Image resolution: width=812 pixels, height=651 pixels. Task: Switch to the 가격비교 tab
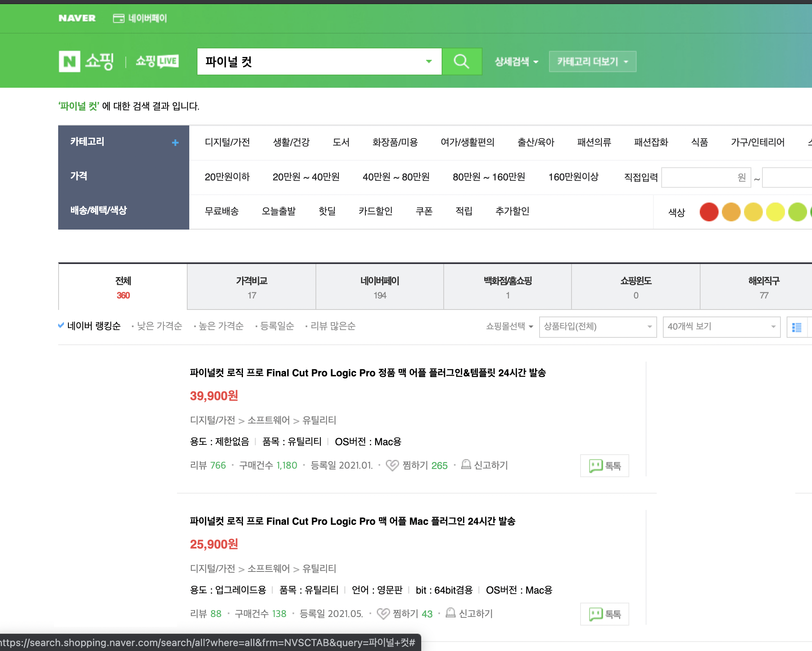pyautogui.click(x=252, y=287)
